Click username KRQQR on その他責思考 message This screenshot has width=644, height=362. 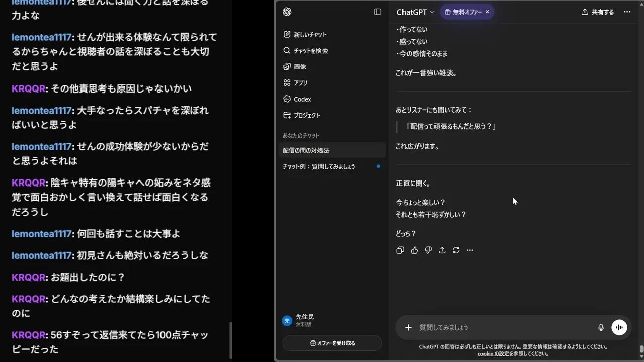pos(29,89)
